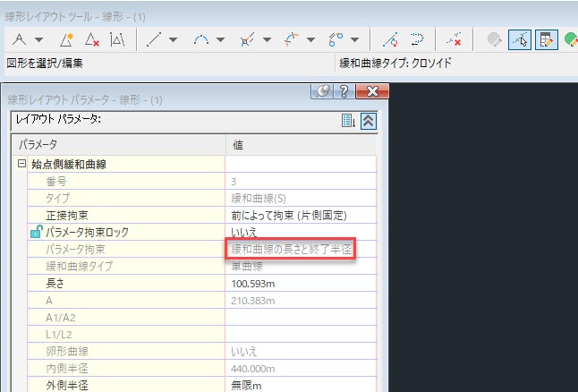578x392 pixels.
Task: Open help for layout parameters panel
Action: coord(344,91)
